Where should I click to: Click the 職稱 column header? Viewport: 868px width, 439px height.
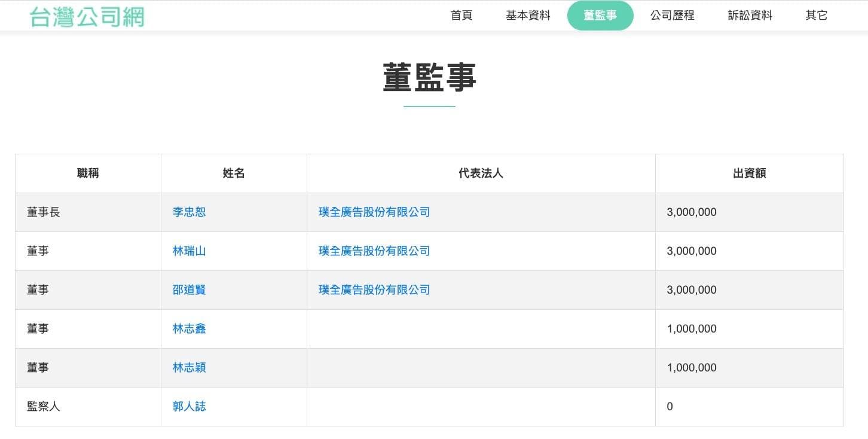pos(88,173)
